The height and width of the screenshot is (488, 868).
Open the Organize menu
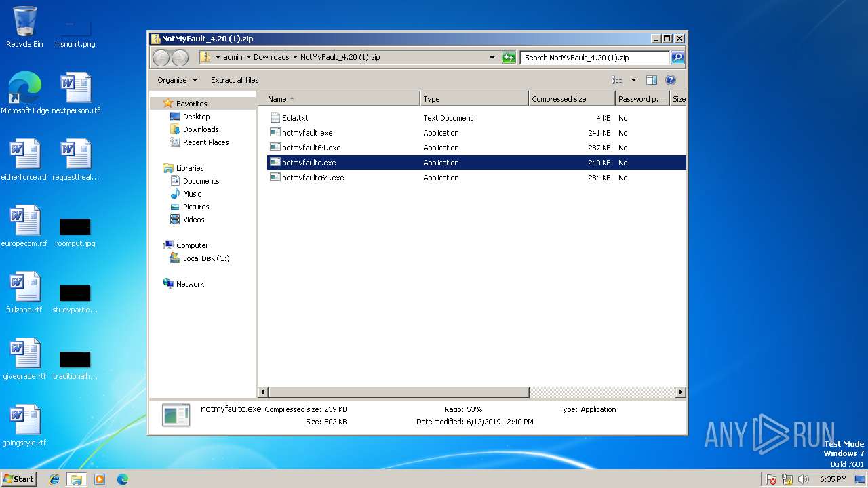177,80
